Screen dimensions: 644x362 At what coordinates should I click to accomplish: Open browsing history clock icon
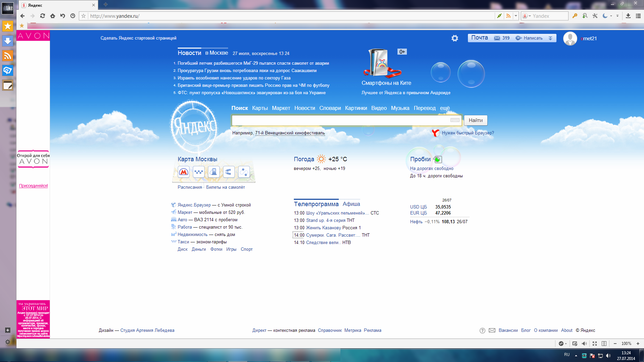[73, 16]
